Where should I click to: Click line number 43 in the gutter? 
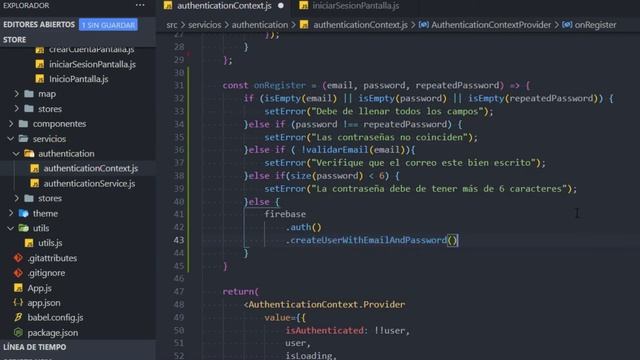(x=179, y=240)
